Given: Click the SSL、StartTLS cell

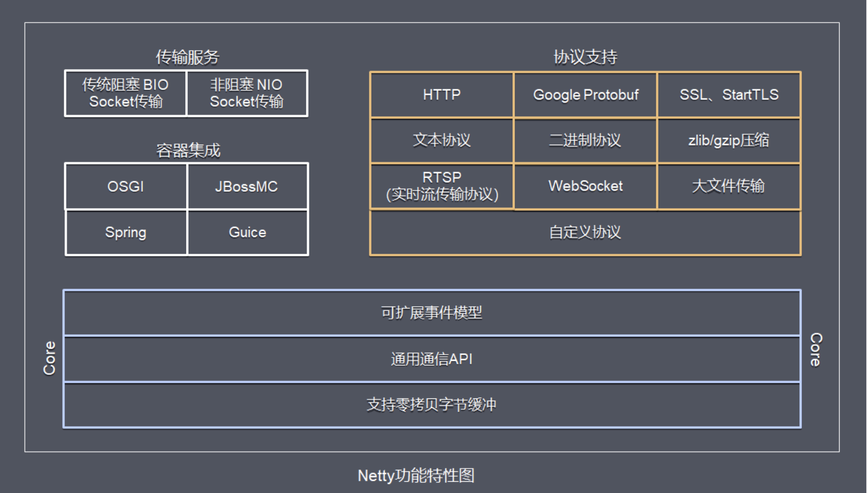Looking at the screenshot, I should point(729,95).
